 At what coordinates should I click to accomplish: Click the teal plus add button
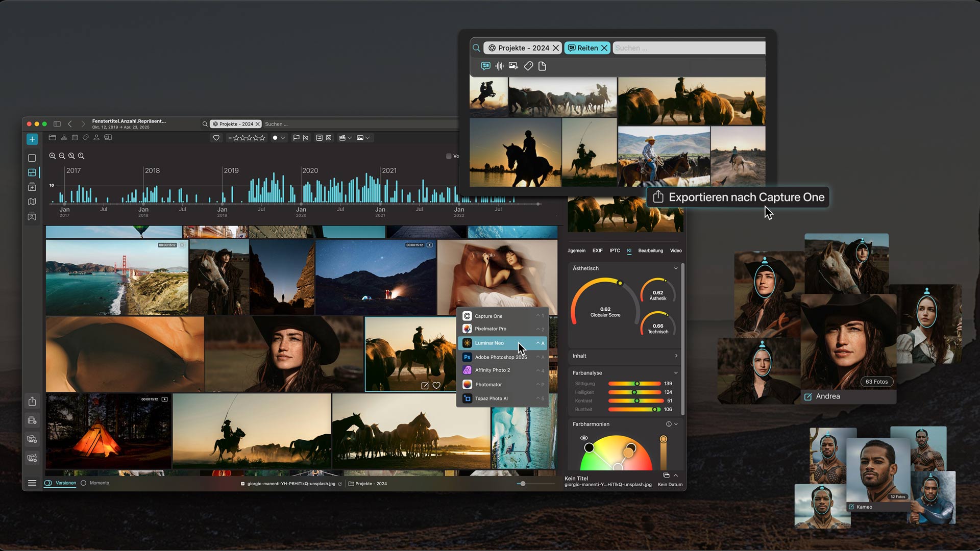pyautogui.click(x=32, y=139)
